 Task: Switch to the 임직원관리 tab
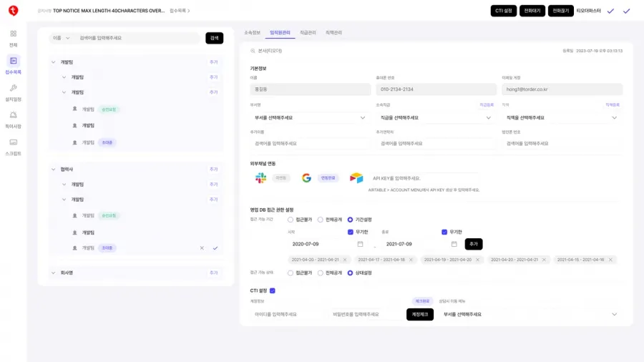click(280, 32)
